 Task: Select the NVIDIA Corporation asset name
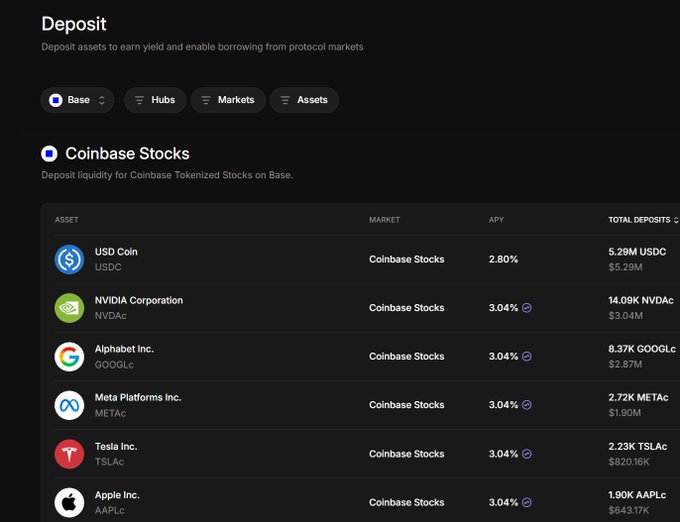(x=139, y=300)
